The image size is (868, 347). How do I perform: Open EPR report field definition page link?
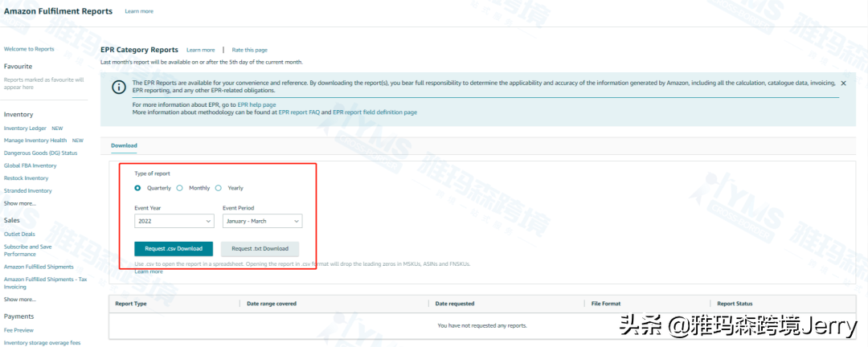pyautogui.click(x=375, y=112)
